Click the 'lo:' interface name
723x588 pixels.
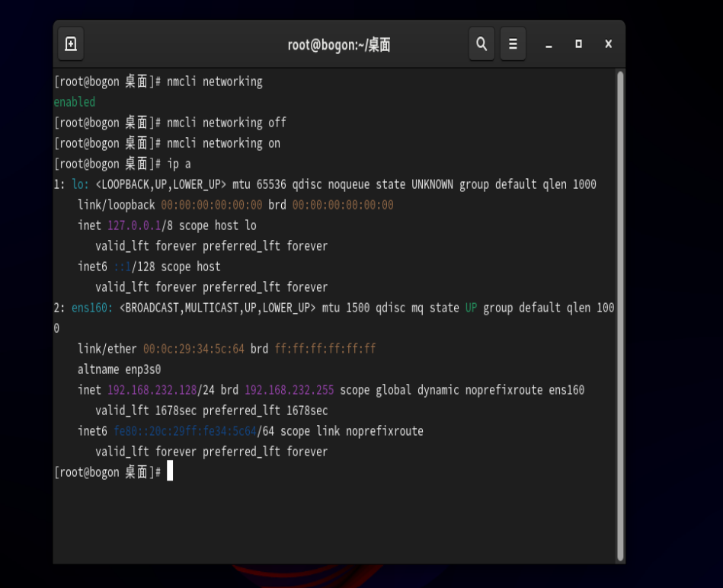tap(80, 184)
